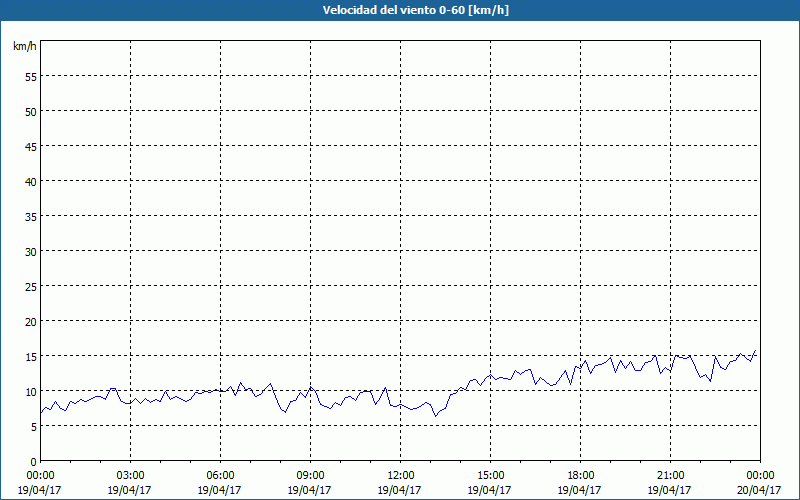Click the '25' y-axis label
The image size is (800, 500).
pyautogui.click(x=31, y=286)
